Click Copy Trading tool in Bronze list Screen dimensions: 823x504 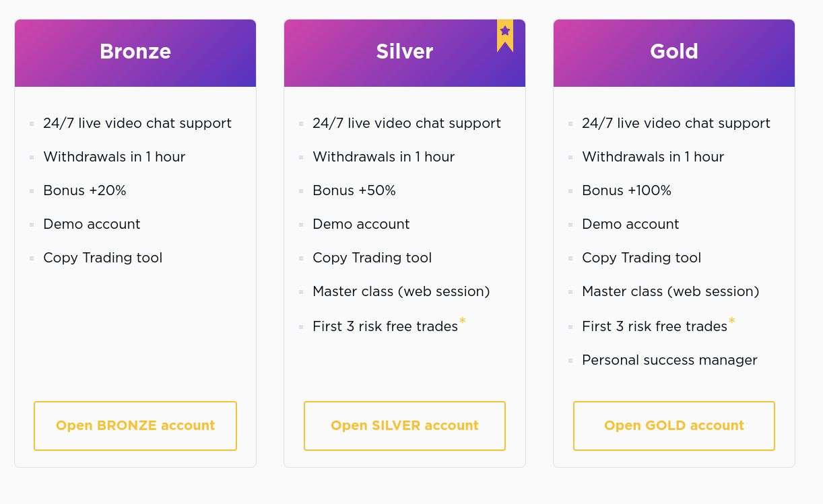point(103,258)
